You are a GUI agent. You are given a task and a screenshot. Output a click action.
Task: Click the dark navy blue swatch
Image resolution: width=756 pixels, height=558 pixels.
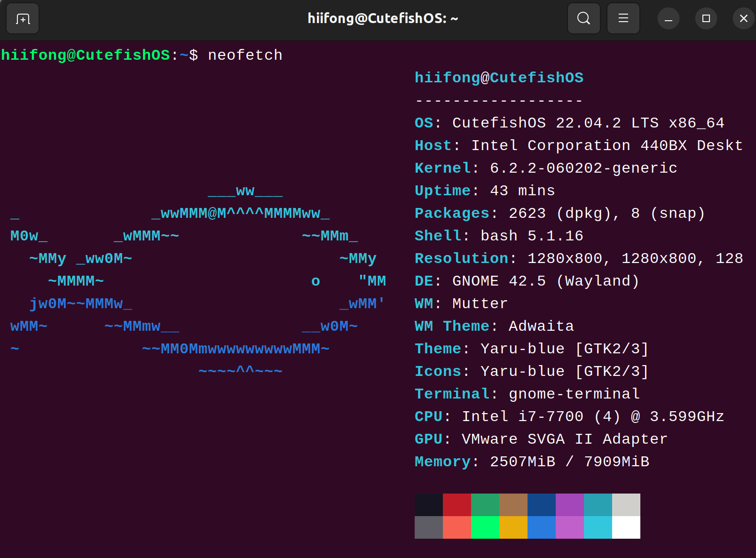tap(541, 504)
